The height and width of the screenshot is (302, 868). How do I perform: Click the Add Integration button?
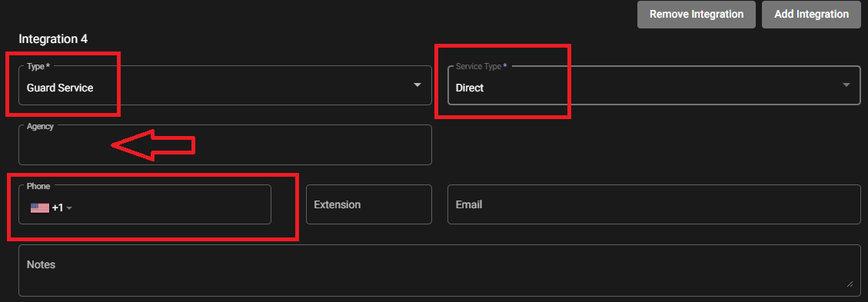pyautogui.click(x=812, y=15)
